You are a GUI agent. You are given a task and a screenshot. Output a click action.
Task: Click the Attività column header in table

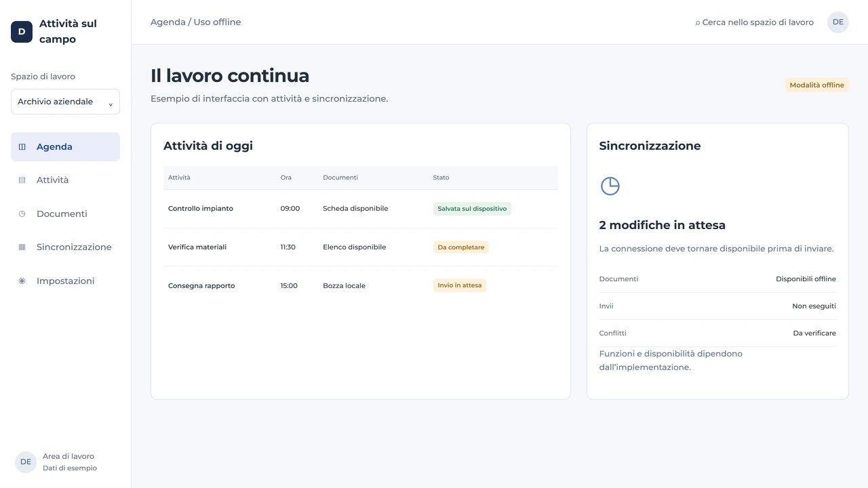(179, 178)
